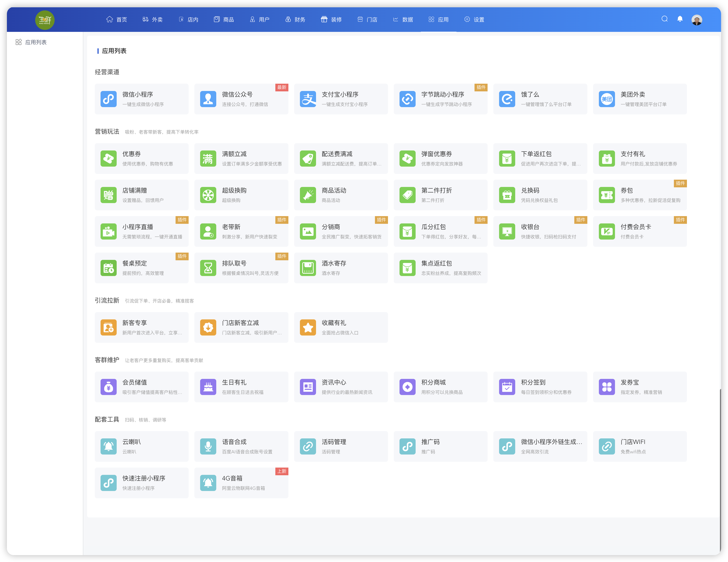728x562 pixels.
Task: Open the 付费会员卡 plugin card
Action: tap(639, 231)
